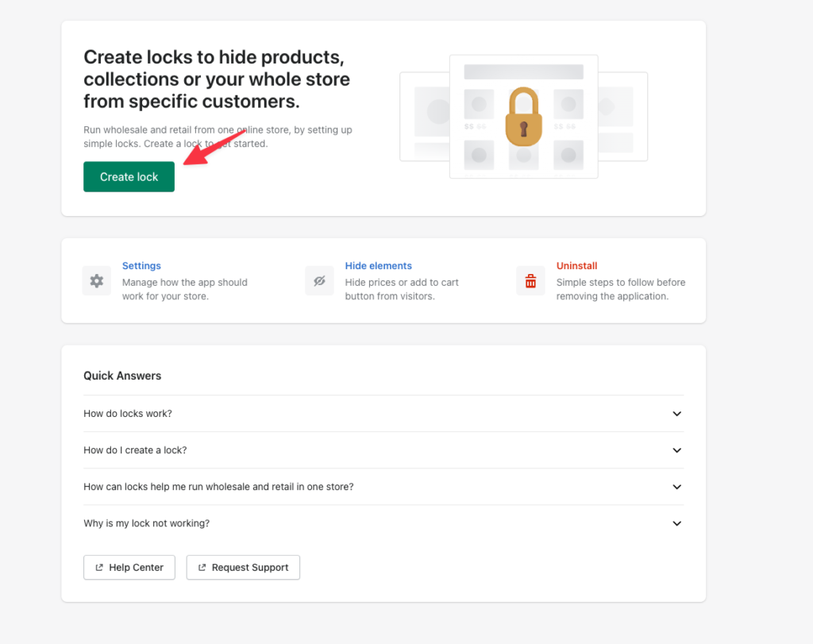Click the green Create lock button
813x644 pixels.
pyautogui.click(x=129, y=177)
